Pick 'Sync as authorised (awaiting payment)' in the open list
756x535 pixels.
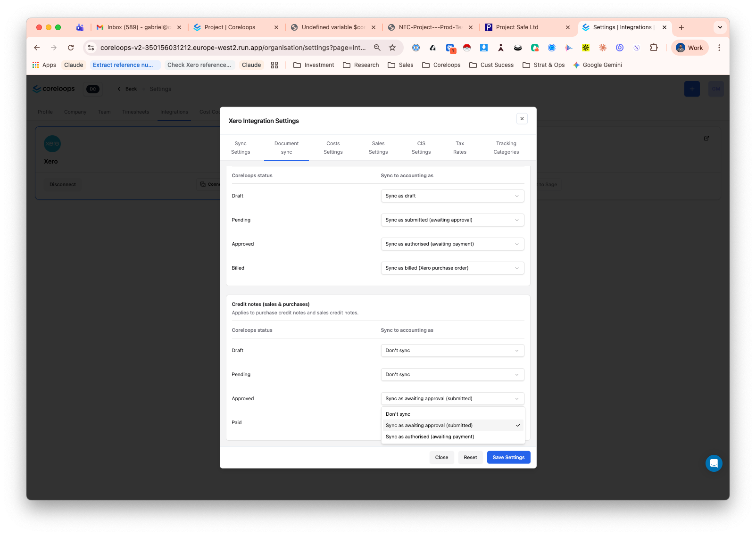453,437
